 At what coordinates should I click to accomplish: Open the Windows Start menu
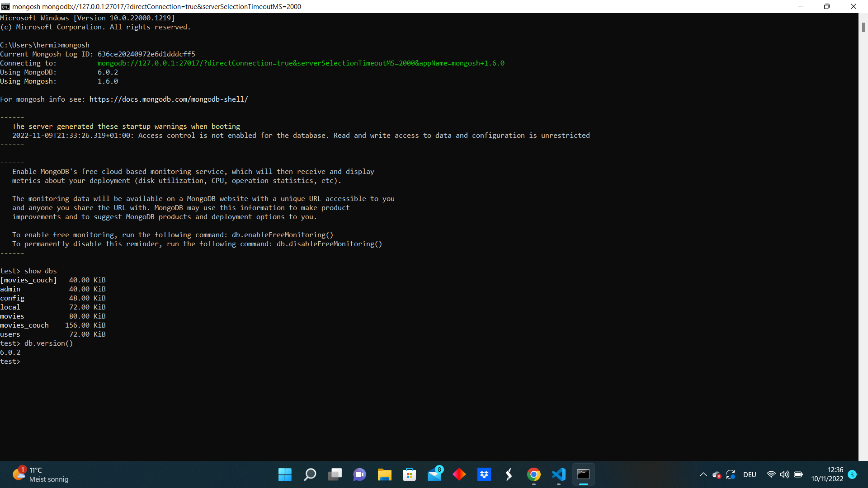(x=285, y=474)
